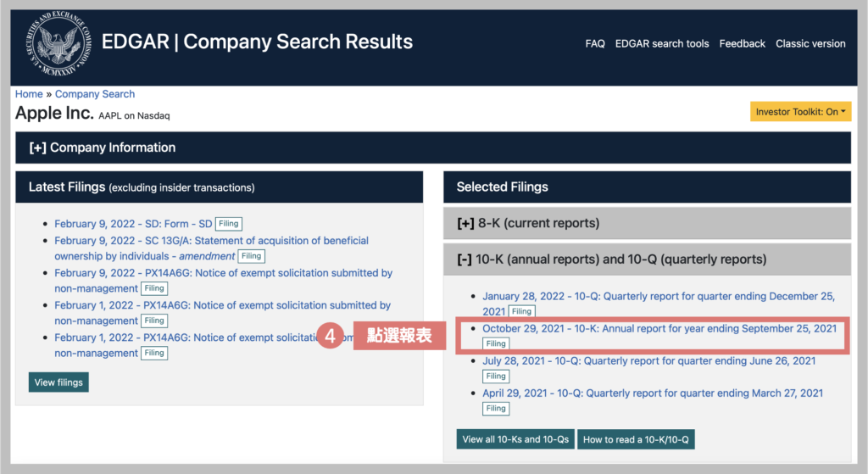This screenshot has height=474, width=868.
Task: Click the Selected Filings panel header
Action: [x=647, y=187]
